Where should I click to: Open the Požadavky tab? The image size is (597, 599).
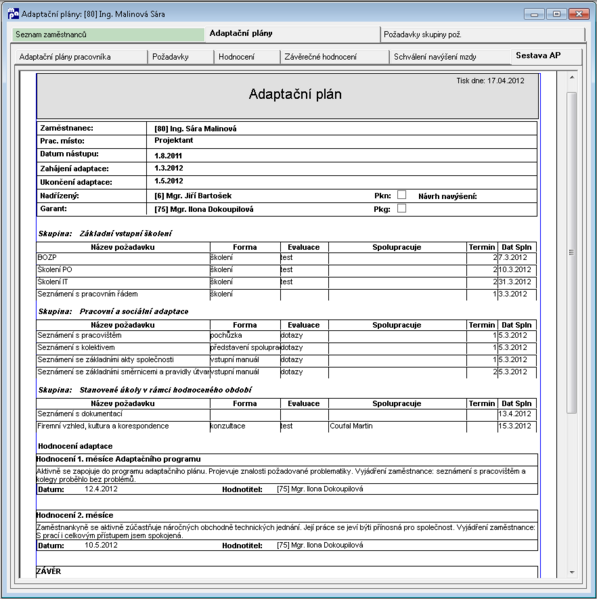(181, 57)
